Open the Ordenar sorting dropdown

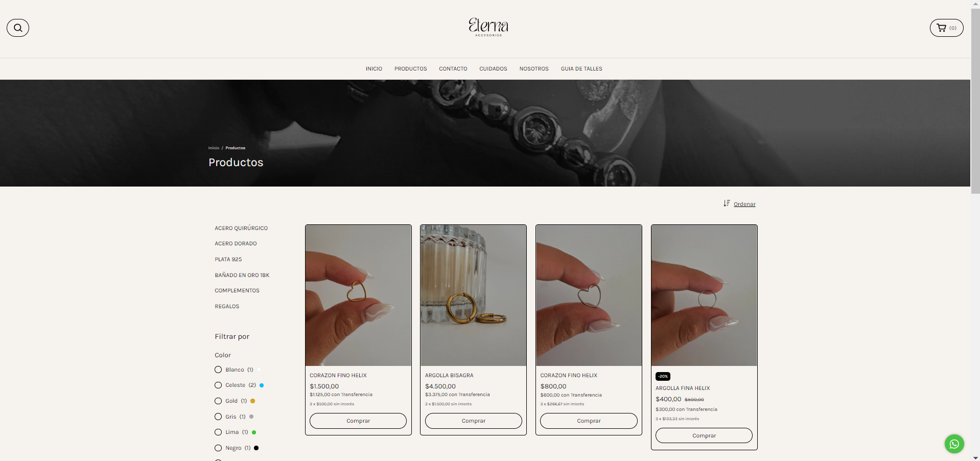(x=744, y=204)
